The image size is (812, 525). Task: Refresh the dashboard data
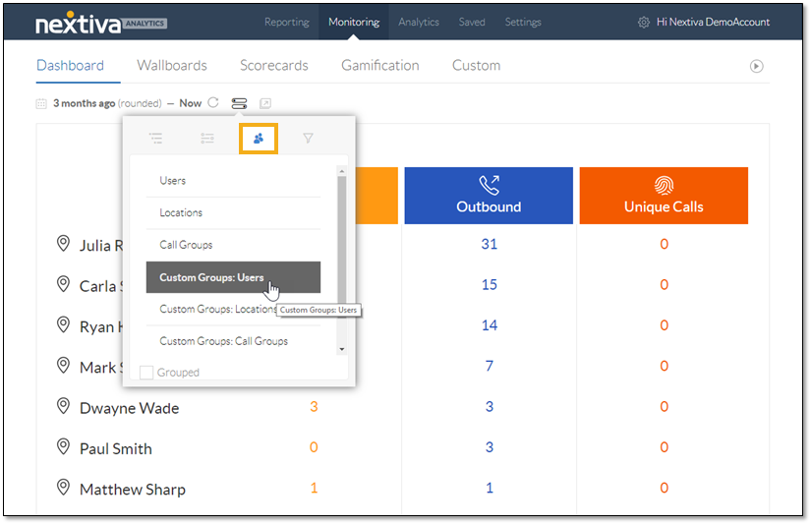click(213, 102)
